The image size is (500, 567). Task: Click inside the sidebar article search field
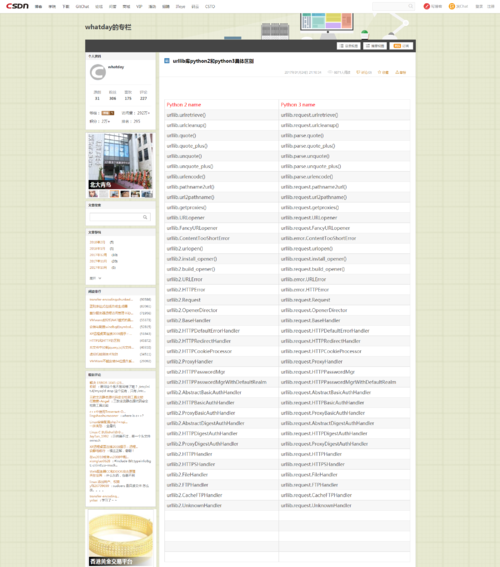[x=116, y=217]
